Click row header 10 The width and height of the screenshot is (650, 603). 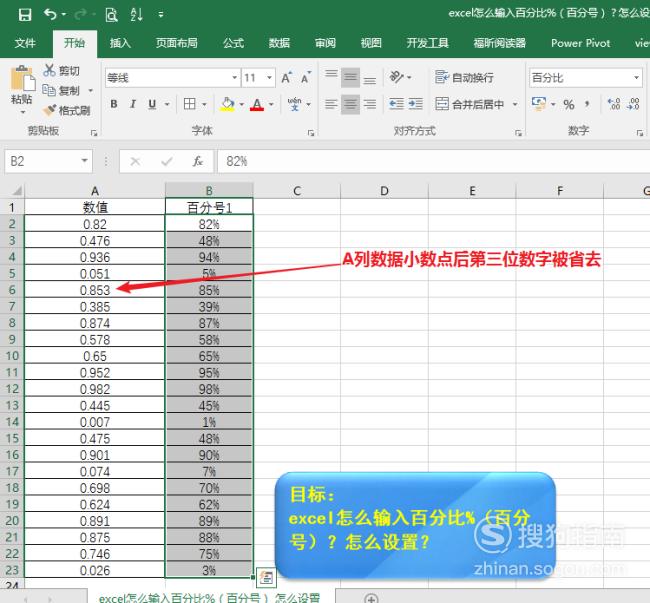pyautogui.click(x=12, y=356)
